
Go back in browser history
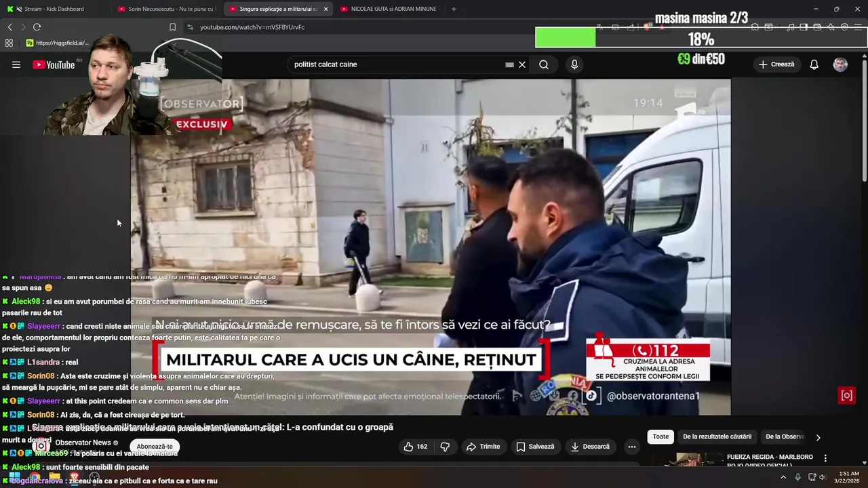click(x=9, y=27)
